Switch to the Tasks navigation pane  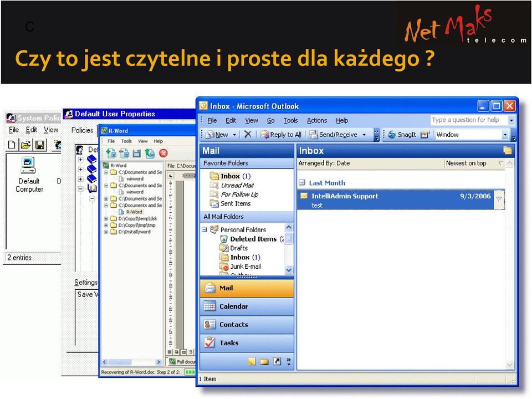247,343
